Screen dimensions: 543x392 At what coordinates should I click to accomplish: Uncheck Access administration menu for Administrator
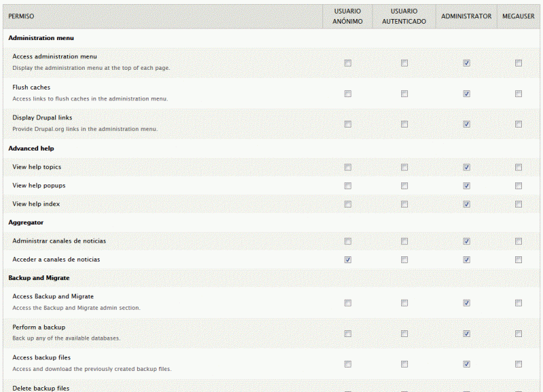(466, 63)
